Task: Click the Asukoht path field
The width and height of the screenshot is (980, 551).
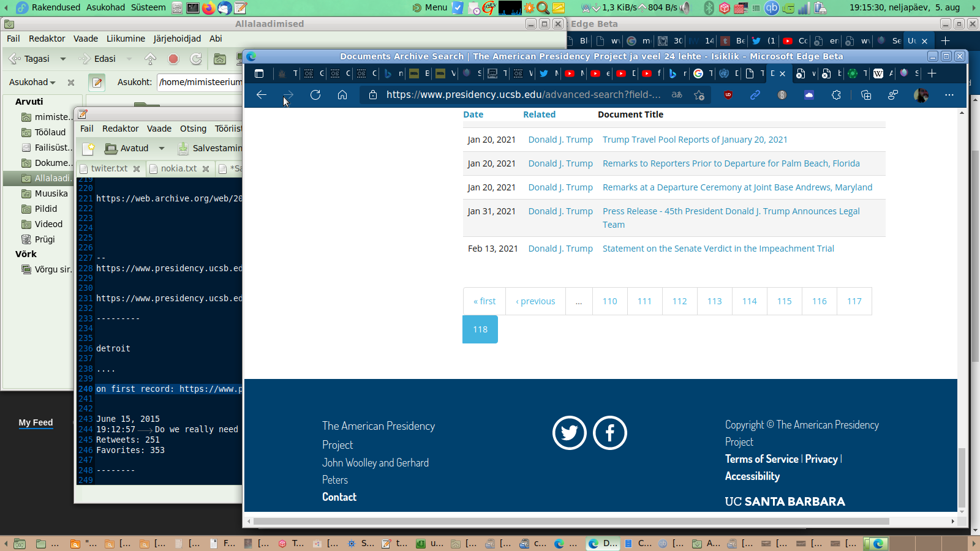Action: (x=200, y=82)
